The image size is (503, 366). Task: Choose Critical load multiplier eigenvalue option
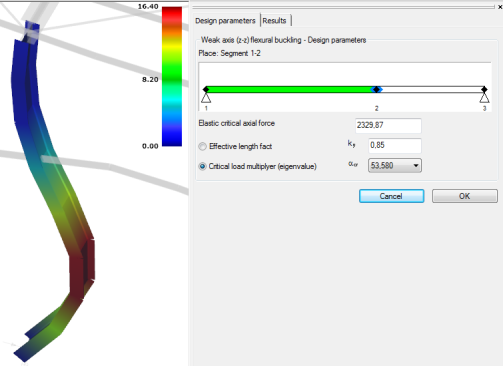[202, 166]
